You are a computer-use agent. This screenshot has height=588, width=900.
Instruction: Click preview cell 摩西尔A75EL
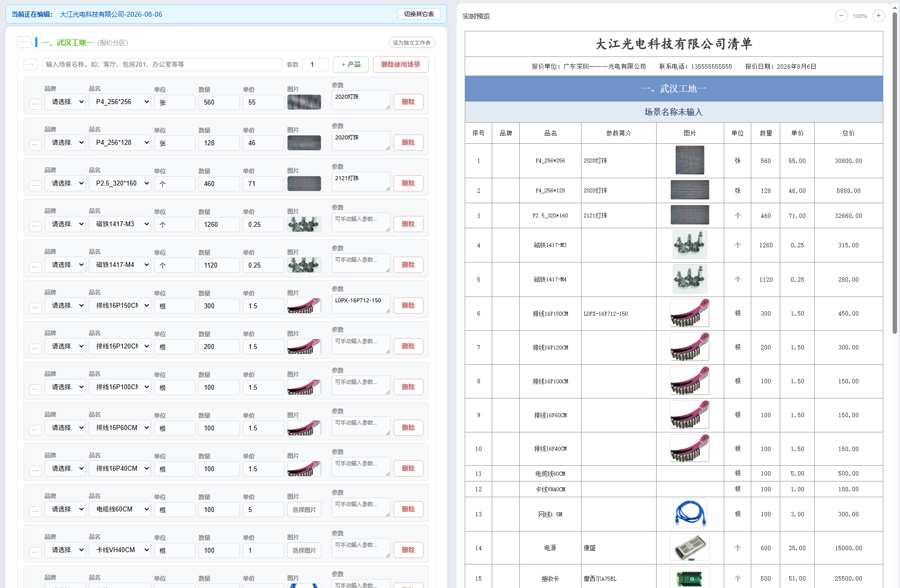click(x=600, y=579)
